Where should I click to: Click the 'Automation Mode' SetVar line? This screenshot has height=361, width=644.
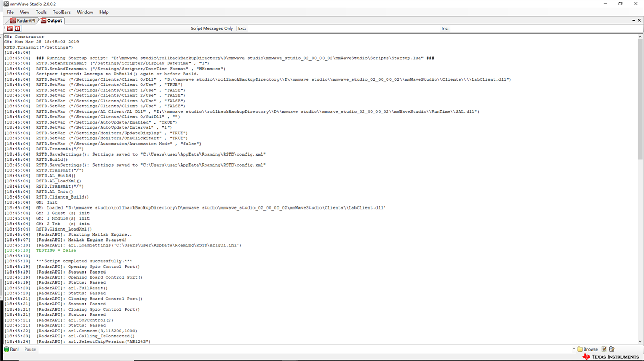(103, 144)
